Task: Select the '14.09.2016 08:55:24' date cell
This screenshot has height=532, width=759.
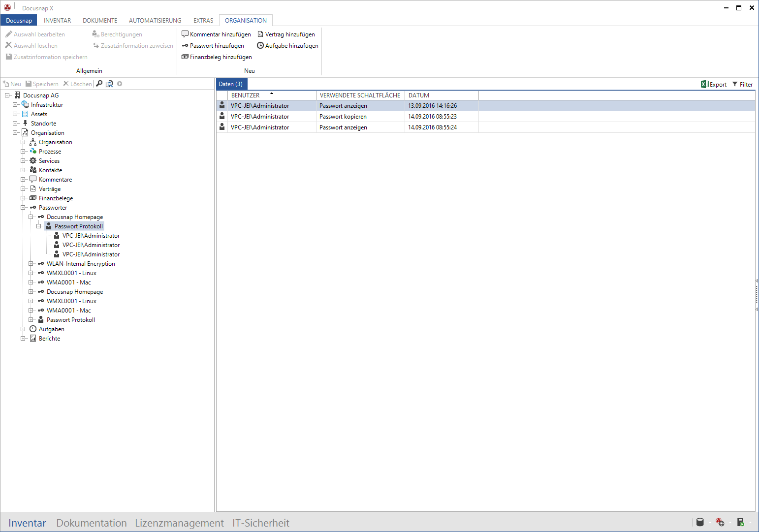Action: coord(442,127)
